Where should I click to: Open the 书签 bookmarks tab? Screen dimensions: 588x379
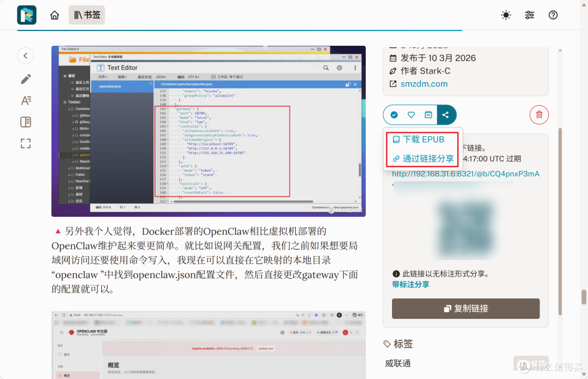[x=87, y=15]
